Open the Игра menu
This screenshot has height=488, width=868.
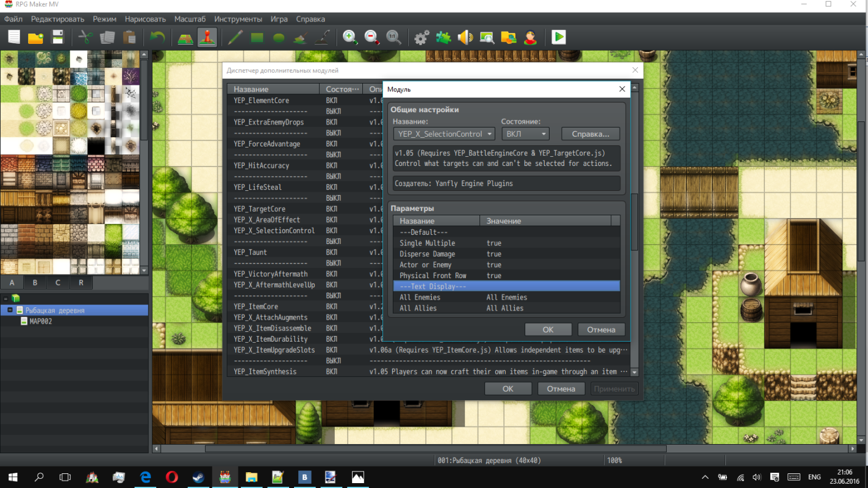279,19
